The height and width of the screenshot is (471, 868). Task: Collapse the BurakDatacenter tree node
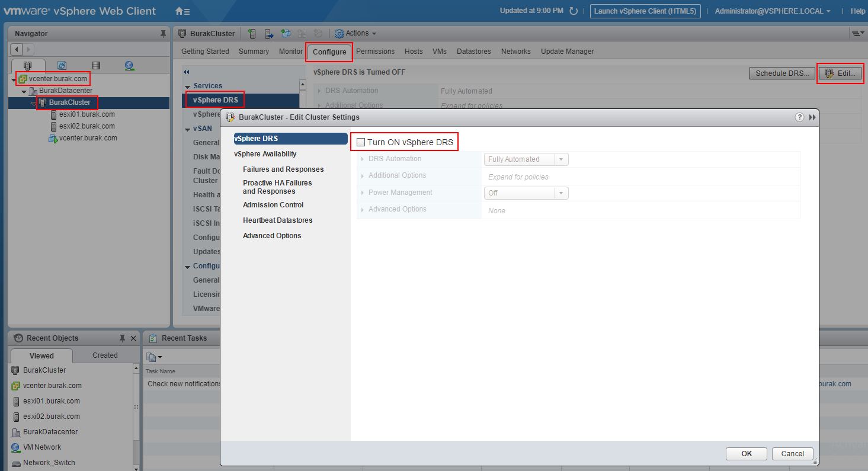(x=24, y=91)
